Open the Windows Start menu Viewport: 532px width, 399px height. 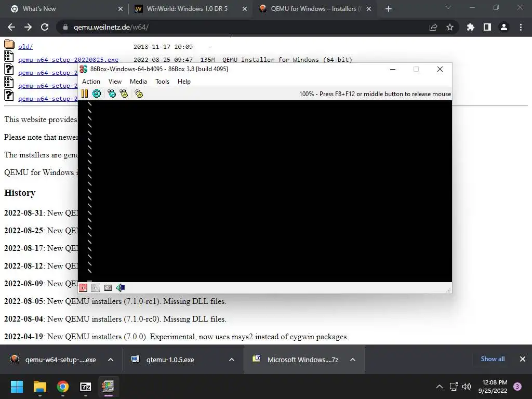click(x=17, y=387)
